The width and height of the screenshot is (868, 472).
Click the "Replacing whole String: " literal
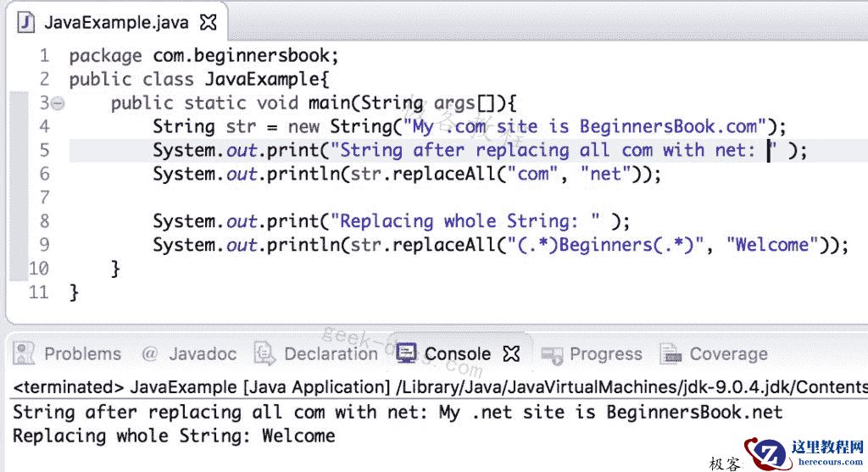pyautogui.click(x=465, y=221)
